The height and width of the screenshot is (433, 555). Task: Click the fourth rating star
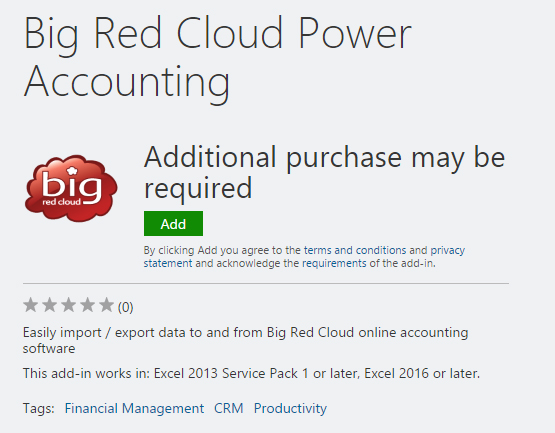pyautogui.click(x=87, y=305)
